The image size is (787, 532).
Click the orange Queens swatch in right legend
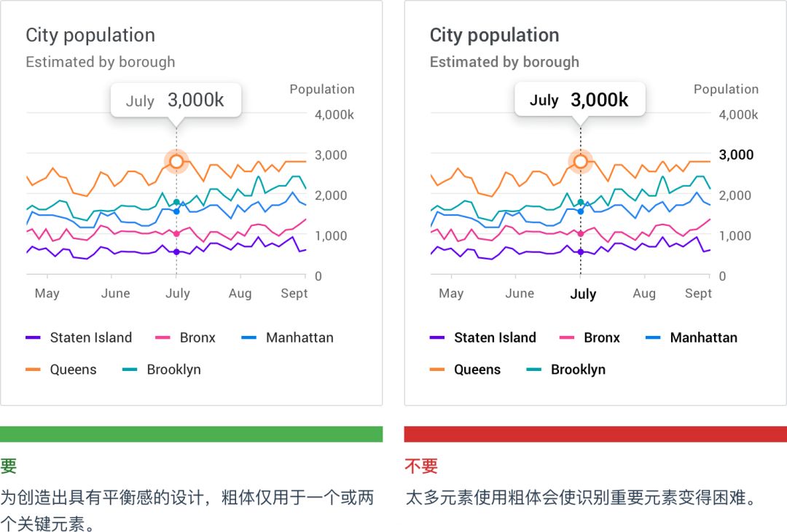click(437, 370)
